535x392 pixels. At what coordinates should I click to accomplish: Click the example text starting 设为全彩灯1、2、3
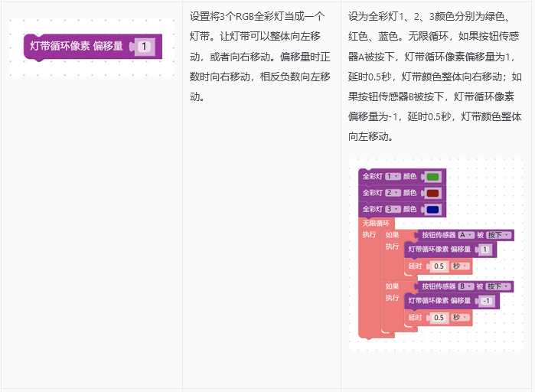coord(435,77)
